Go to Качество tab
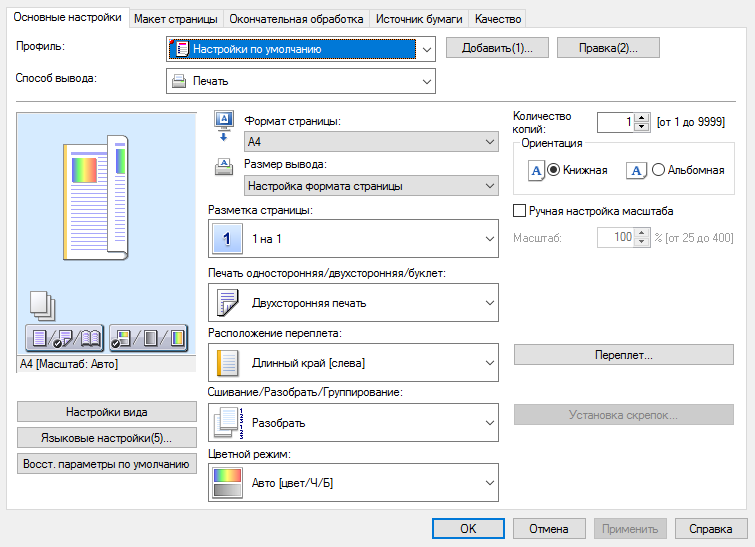 tap(498, 19)
